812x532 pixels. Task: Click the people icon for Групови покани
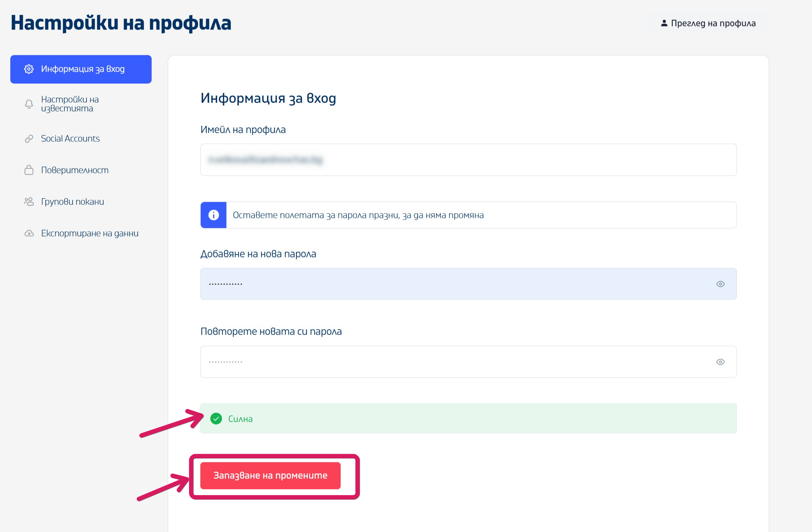[29, 201]
